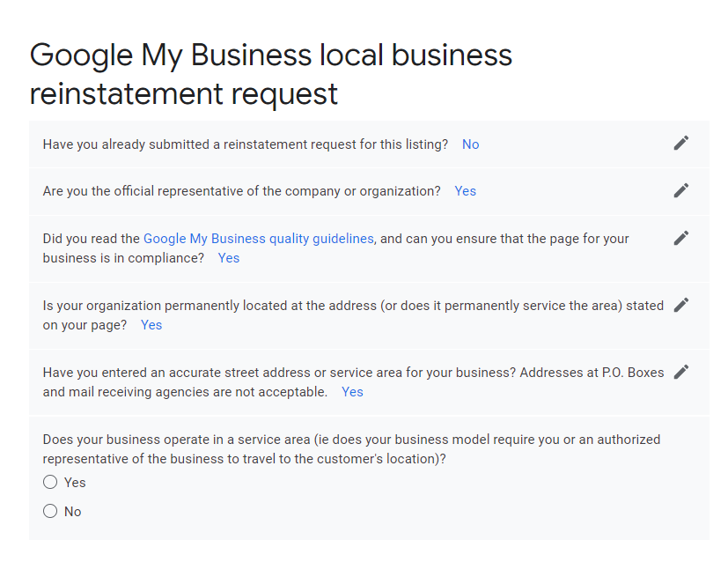Viewport: 728px width, 562px height.
Task: Click the Yes answer for guidelines compliance
Action: click(x=228, y=257)
